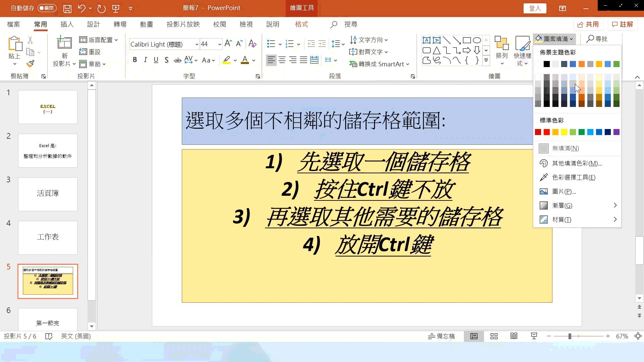Open the File tab
This screenshot has height=362, width=644.
[13, 24]
